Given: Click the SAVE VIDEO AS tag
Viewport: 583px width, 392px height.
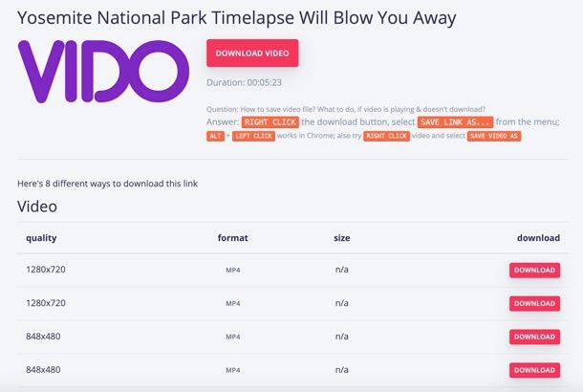Looking at the screenshot, I should (x=494, y=136).
